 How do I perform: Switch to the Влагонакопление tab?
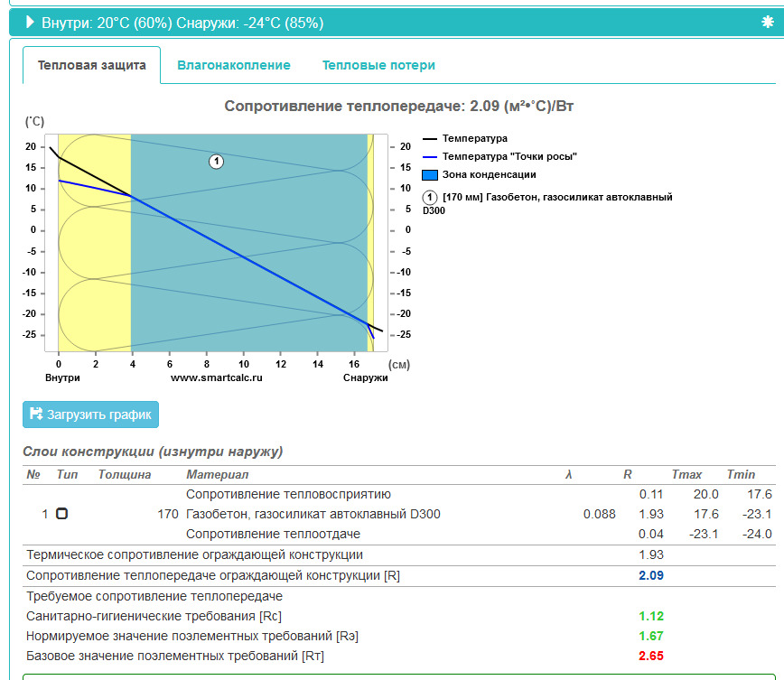[x=234, y=65]
